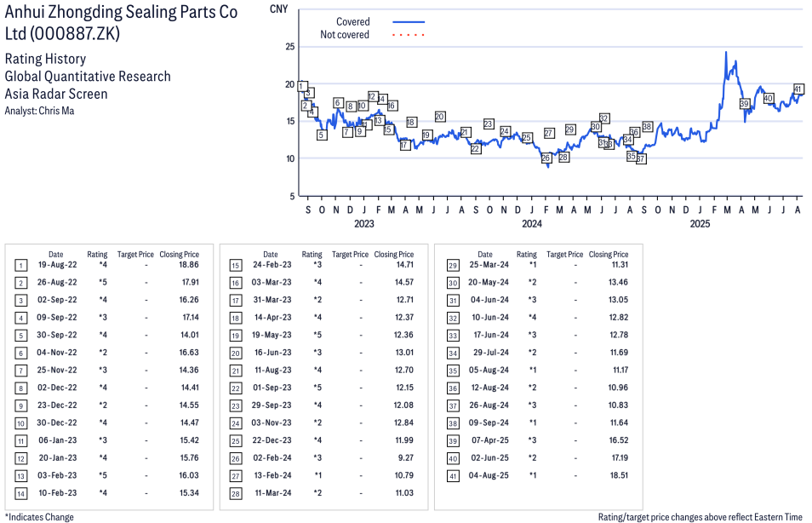The image size is (812, 523).
Task: Select the 12.15 closing price
Action: click(x=404, y=388)
